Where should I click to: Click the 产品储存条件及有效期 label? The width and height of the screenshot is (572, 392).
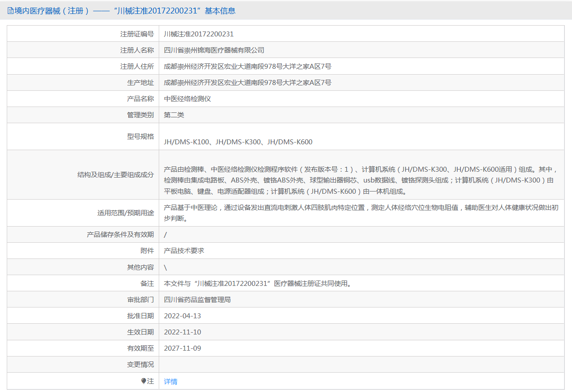[x=120, y=234]
